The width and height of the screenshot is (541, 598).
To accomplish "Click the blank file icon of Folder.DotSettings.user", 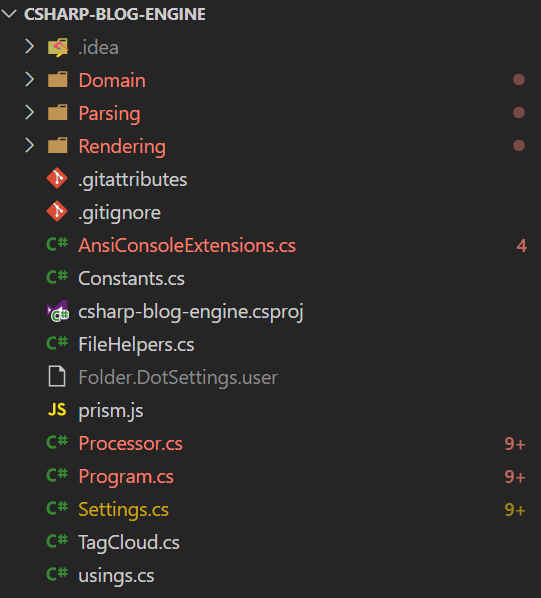I will (x=57, y=376).
